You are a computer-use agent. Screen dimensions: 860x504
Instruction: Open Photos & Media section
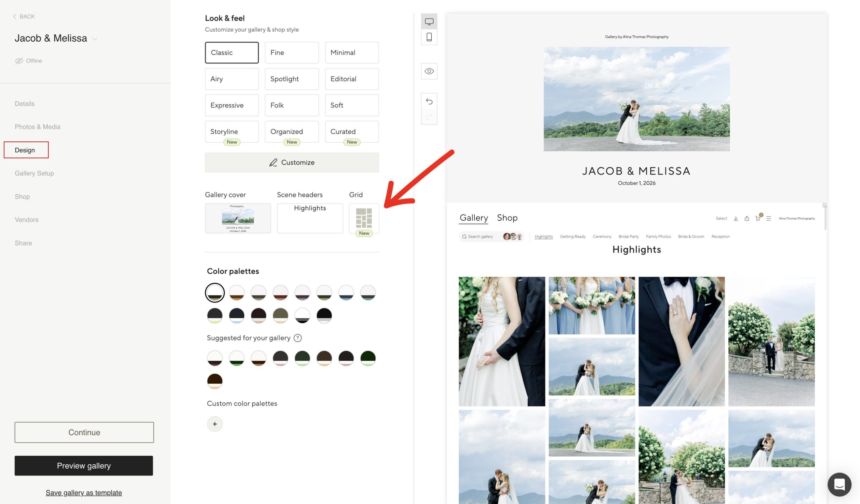click(x=38, y=127)
